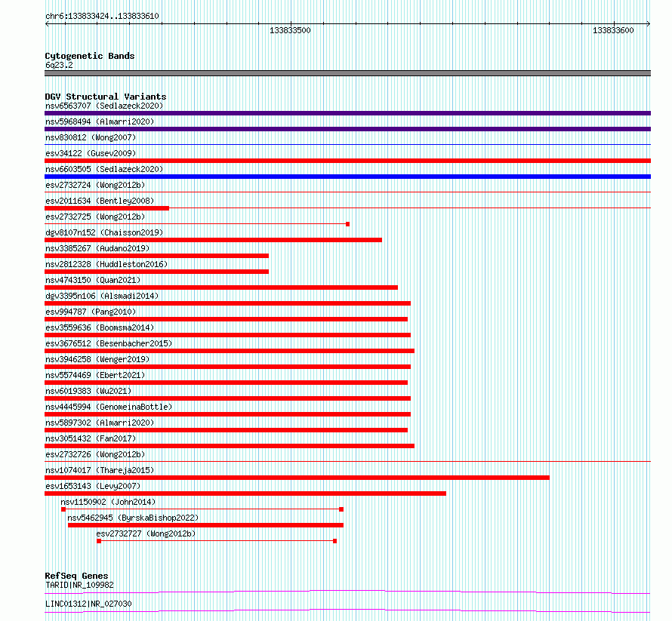
Task: Click esv1653143 (Levy2007) label
Action: [93, 486]
